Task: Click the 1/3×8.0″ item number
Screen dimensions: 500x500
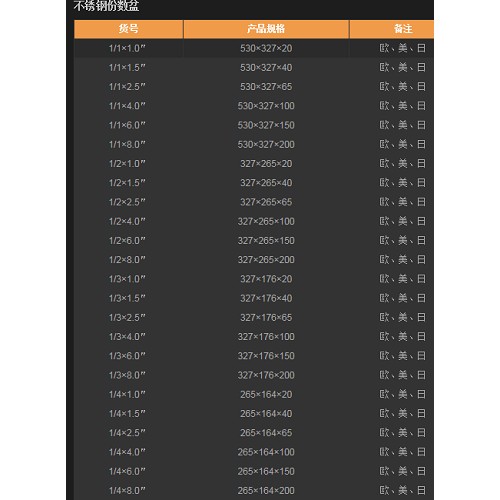Action: 127,375
